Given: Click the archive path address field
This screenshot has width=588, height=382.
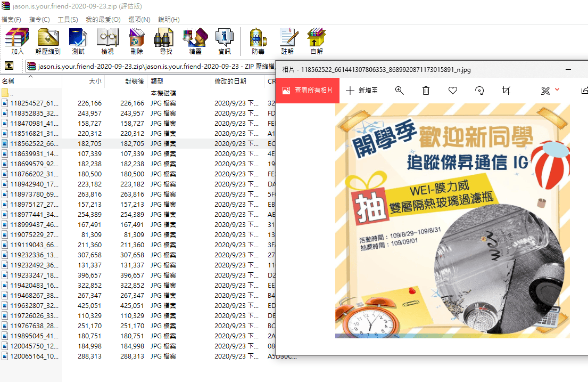Looking at the screenshot, I should pyautogui.click(x=150, y=66).
